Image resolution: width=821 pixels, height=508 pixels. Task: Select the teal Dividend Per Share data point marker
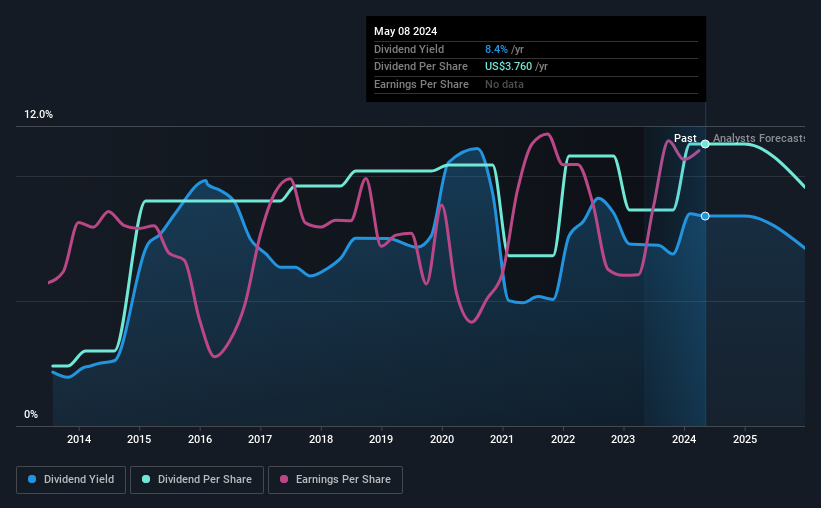(x=705, y=144)
